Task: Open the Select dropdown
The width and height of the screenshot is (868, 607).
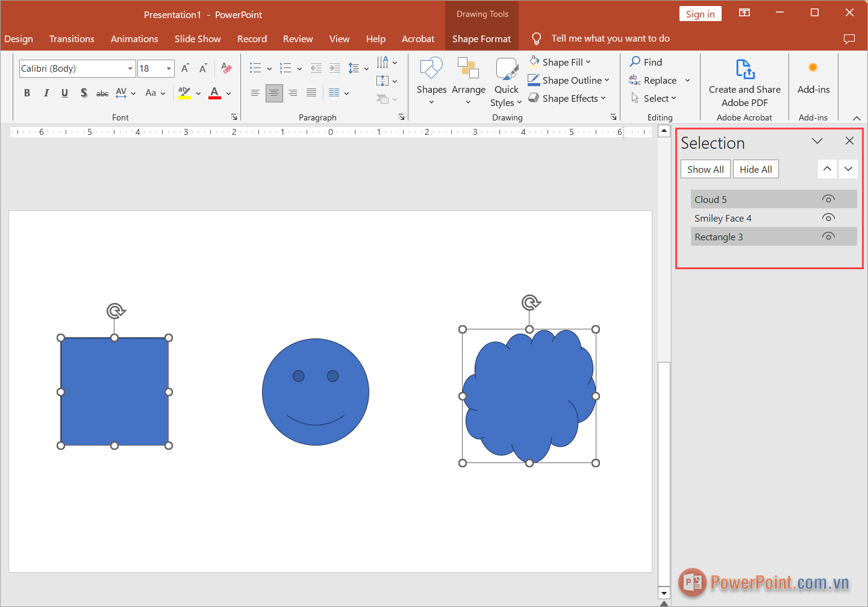Action: [654, 98]
